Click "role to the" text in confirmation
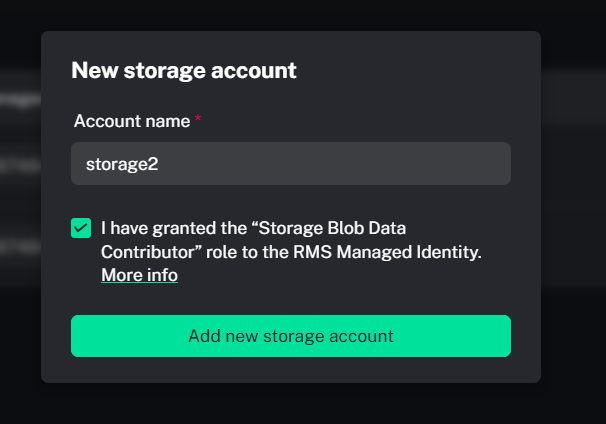This screenshot has height=424, width=606. pos(247,252)
